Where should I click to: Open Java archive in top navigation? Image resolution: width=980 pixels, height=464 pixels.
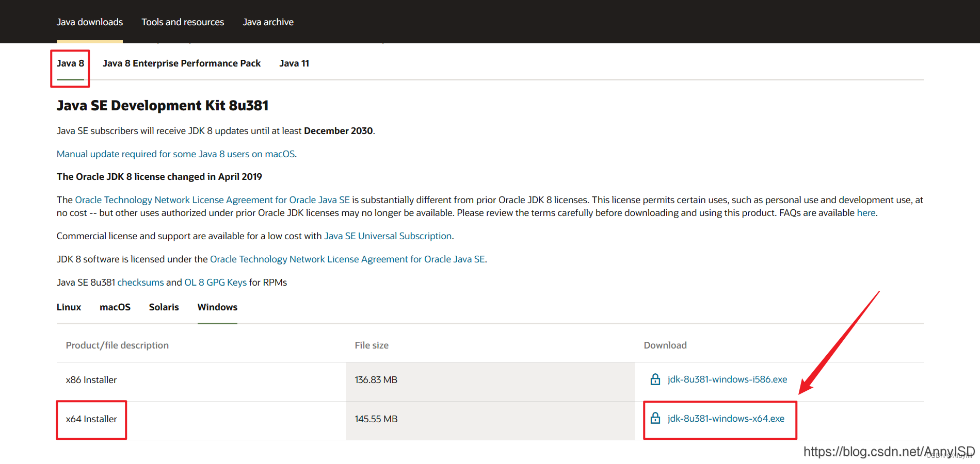point(268,22)
